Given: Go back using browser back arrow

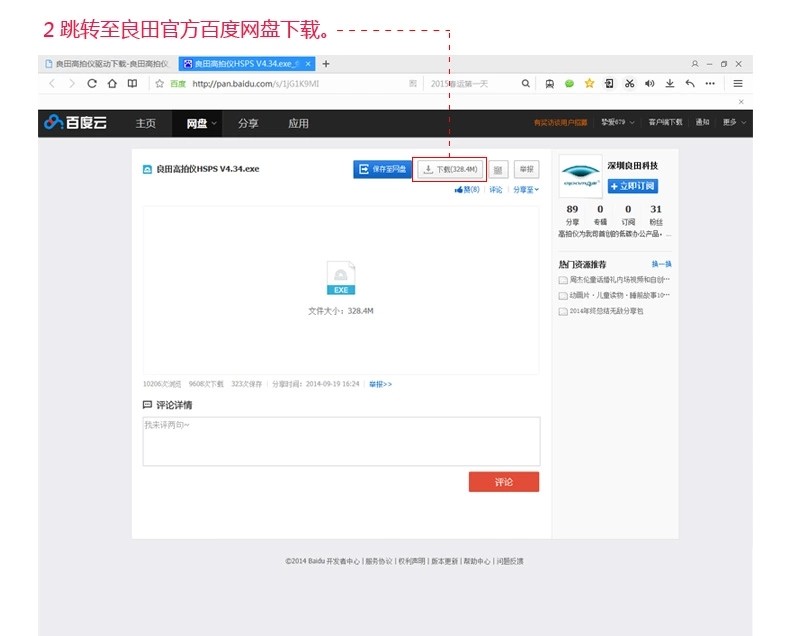Looking at the screenshot, I should pyautogui.click(x=51, y=84).
